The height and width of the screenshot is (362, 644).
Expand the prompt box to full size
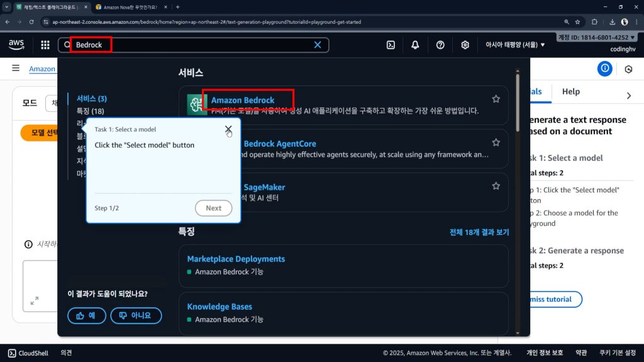point(35,301)
